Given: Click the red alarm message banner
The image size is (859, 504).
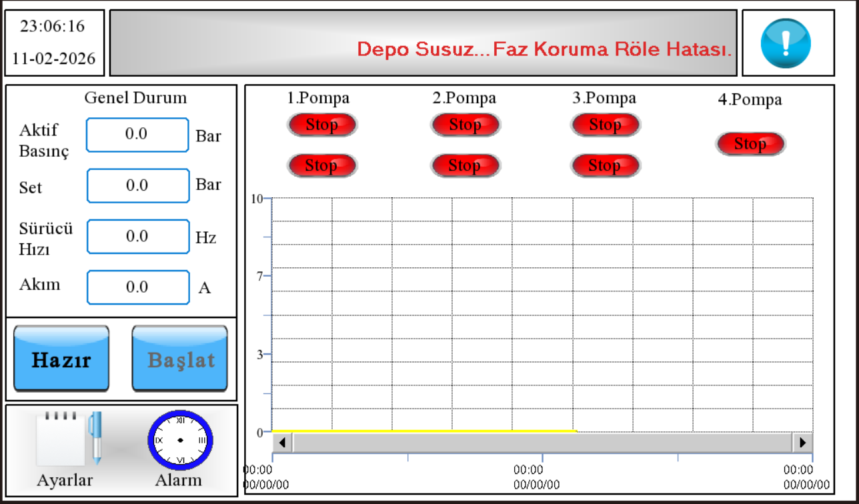Looking at the screenshot, I should click(423, 43).
